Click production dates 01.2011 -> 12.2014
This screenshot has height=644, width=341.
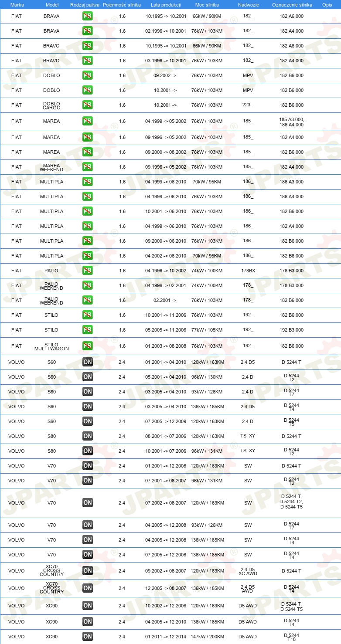click(166, 637)
